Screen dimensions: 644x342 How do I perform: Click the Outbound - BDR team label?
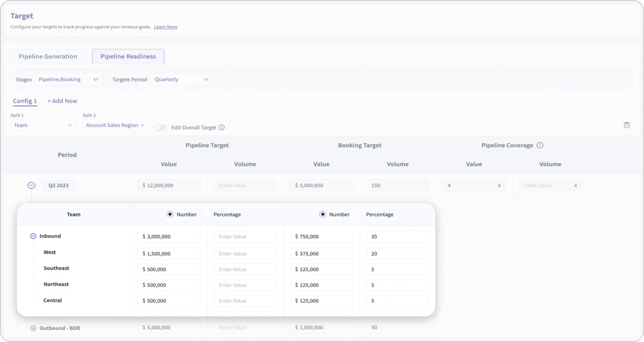click(60, 328)
